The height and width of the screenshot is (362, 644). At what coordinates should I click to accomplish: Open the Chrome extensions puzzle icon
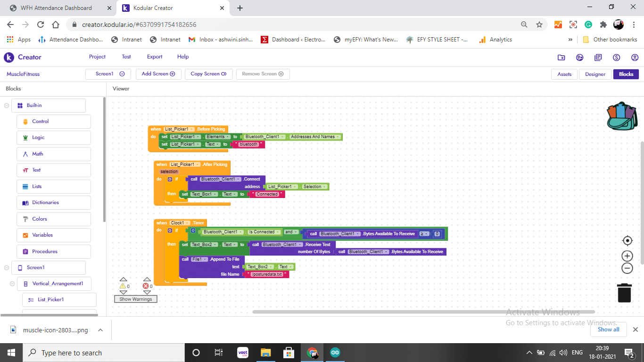tap(603, 25)
